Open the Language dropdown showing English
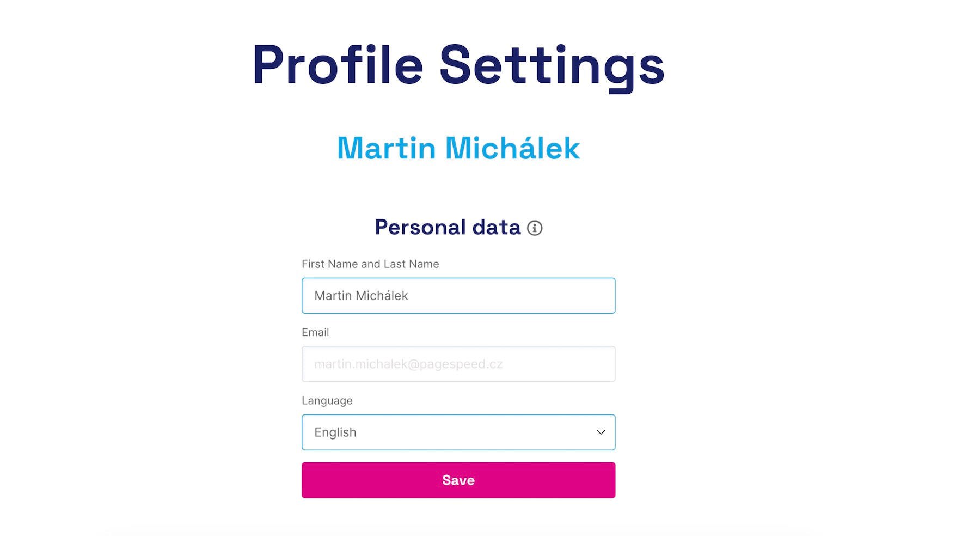This screenshot has height=543, width=980. coord(458,432)
